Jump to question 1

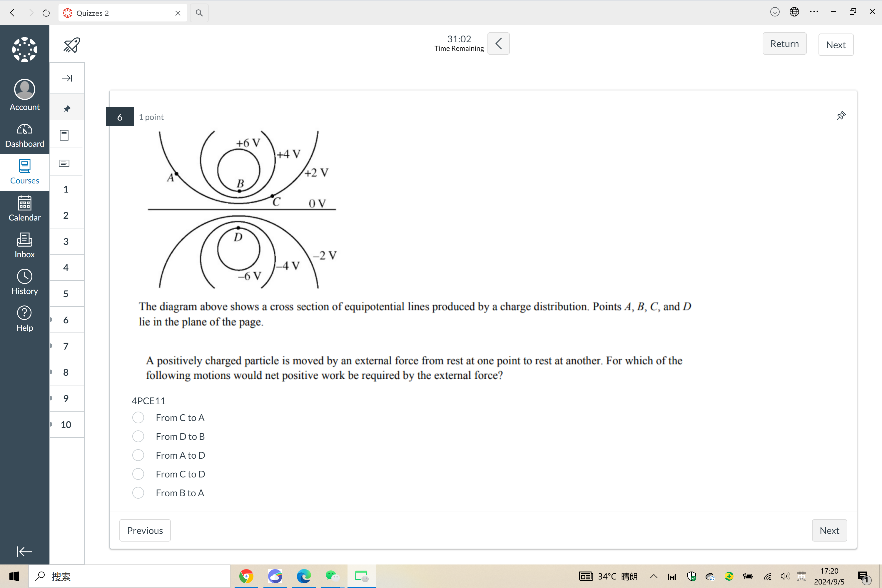coord(66,189)
